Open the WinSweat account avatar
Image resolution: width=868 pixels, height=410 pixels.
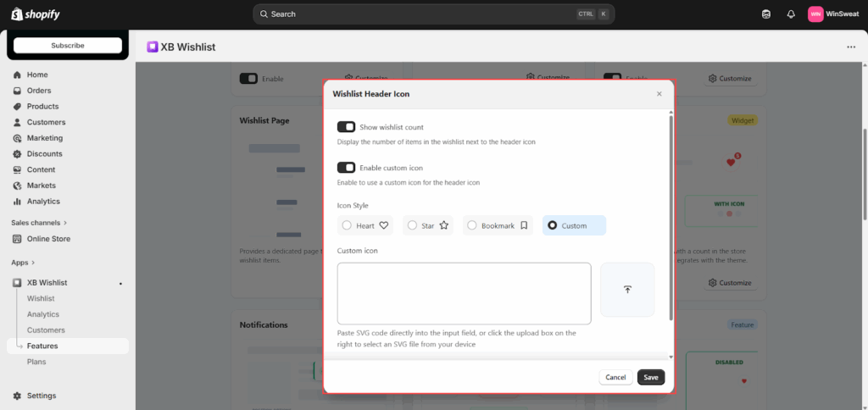815,14
